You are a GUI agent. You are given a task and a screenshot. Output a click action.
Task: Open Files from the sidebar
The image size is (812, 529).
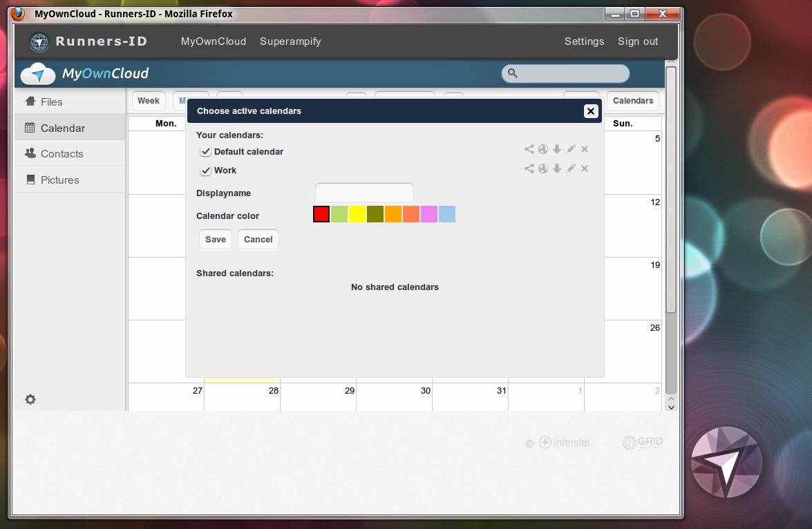point(70,102)
